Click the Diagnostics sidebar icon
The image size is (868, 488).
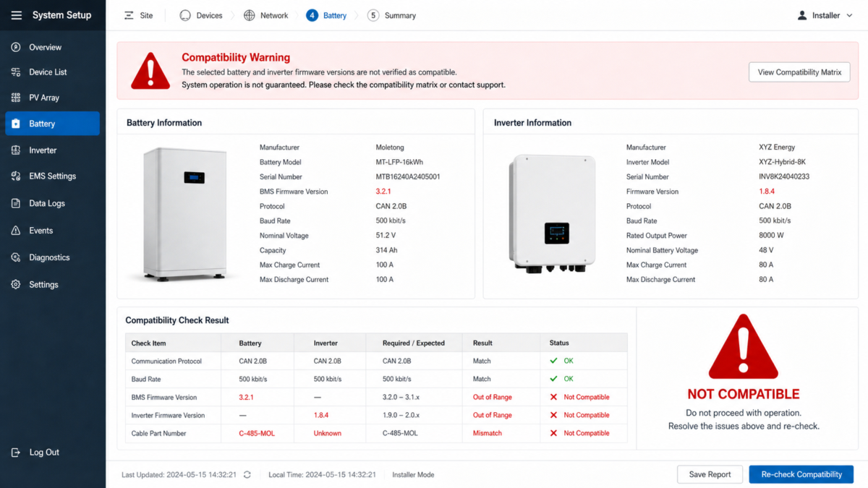15,257
